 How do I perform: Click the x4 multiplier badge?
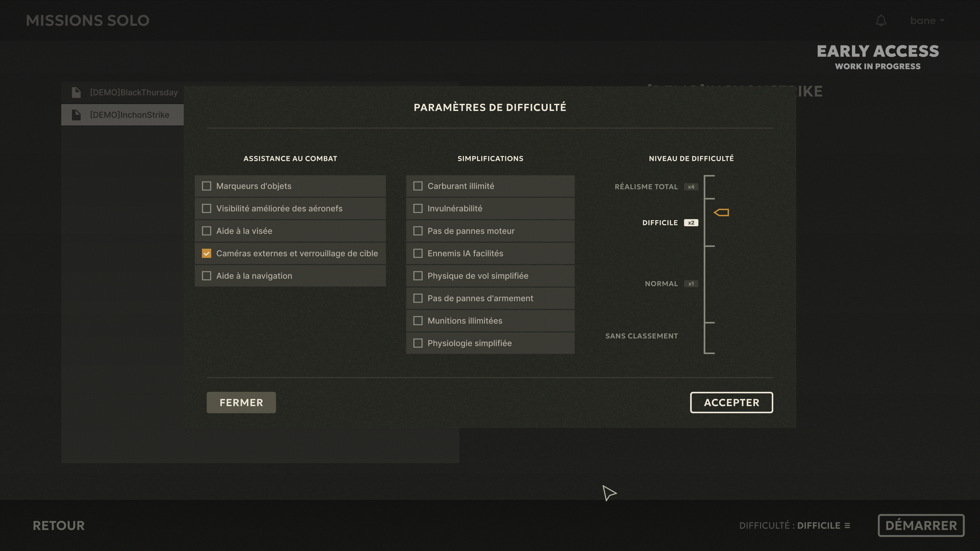[691, 187]
